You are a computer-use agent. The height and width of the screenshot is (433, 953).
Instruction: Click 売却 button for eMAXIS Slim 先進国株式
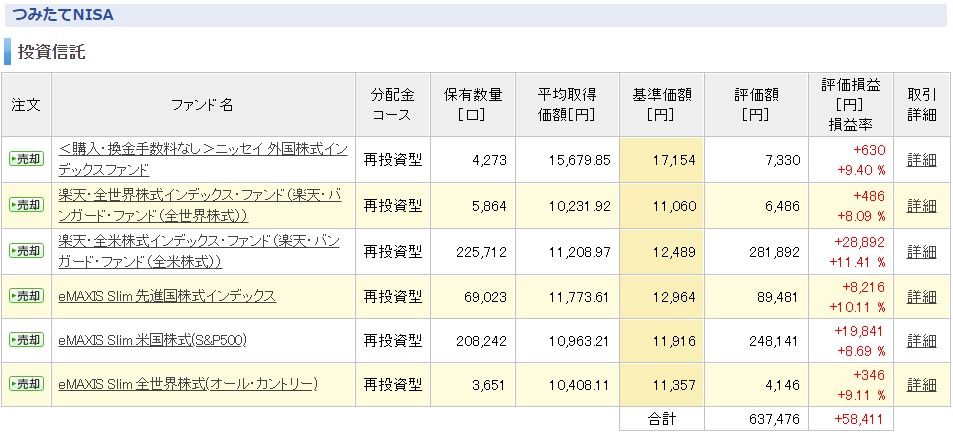(x=26, y=296)
